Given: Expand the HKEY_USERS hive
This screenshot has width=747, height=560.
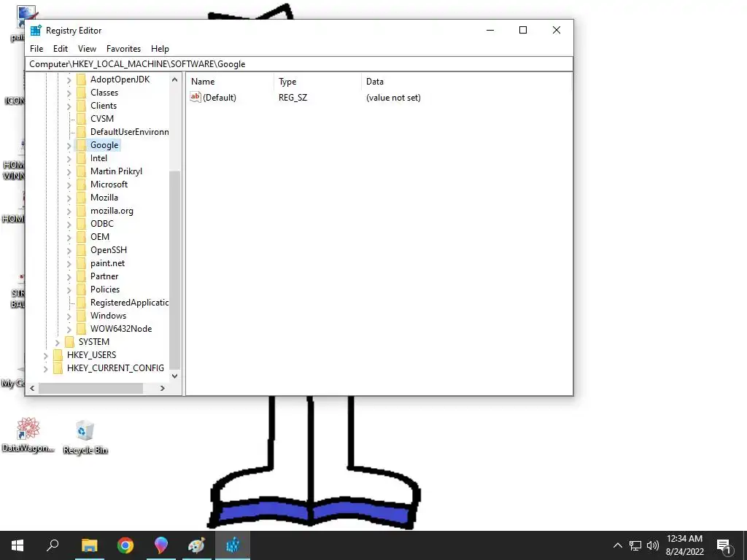Looking at the screenshot, I should pyautogui.click(x=46, y=355).
